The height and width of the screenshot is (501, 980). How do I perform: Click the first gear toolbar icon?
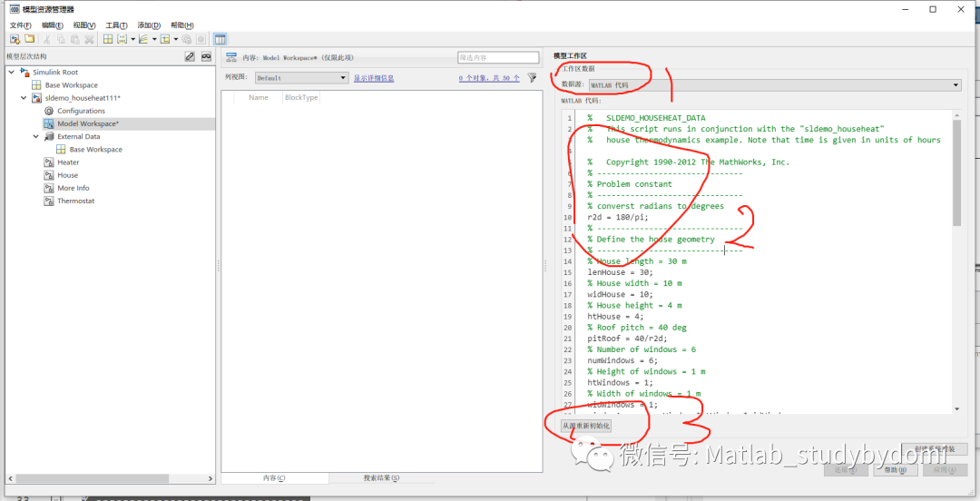[x=186, y=39]
